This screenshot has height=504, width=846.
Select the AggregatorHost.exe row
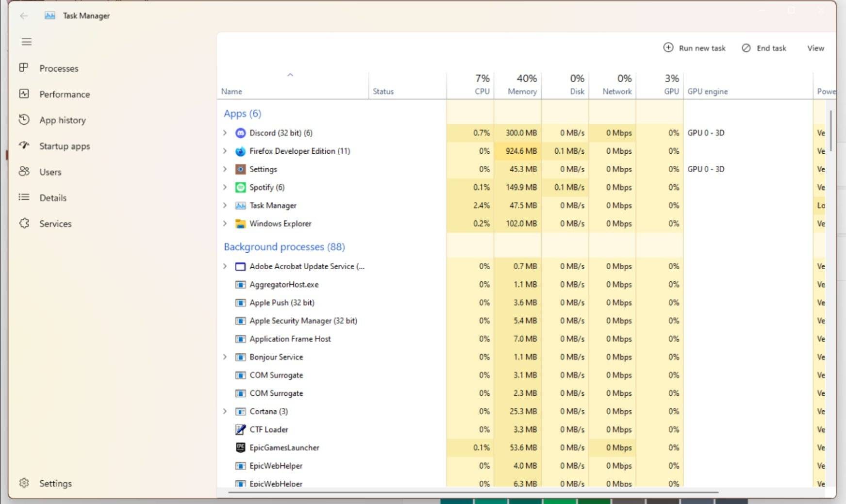[x=522, y=285]
